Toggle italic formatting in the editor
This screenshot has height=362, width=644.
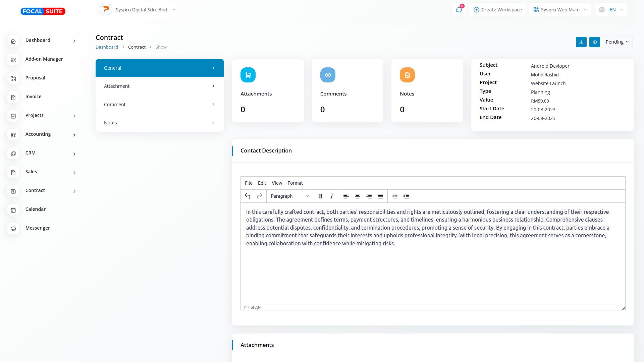pyautogui.click(x=332, y=196)
